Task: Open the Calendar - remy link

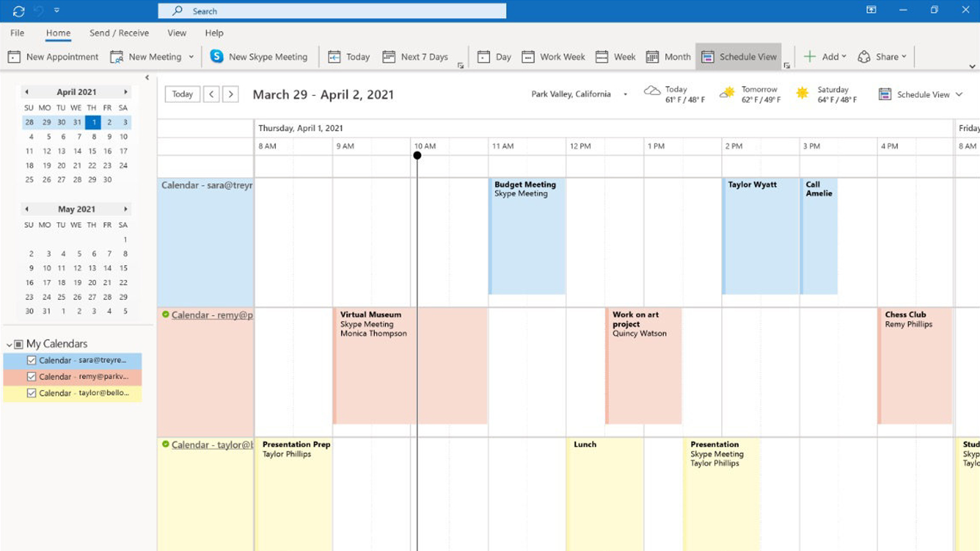Action: [x=211, y=315]
